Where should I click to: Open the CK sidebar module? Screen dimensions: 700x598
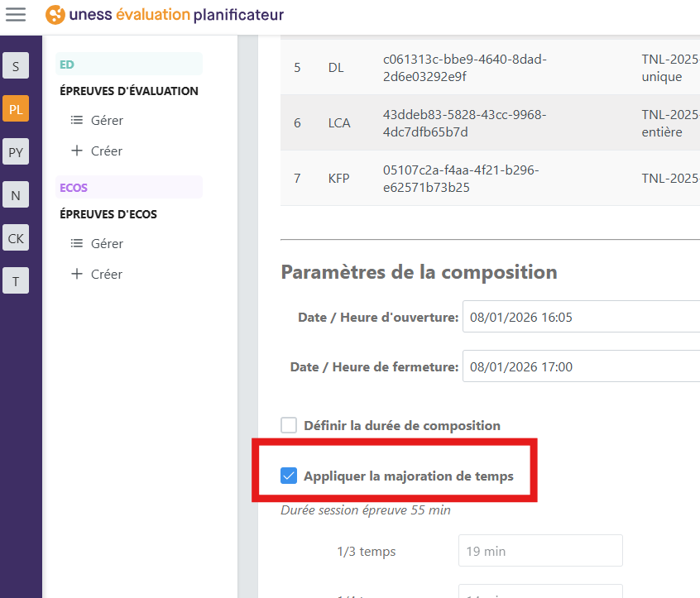click(16, 238)
